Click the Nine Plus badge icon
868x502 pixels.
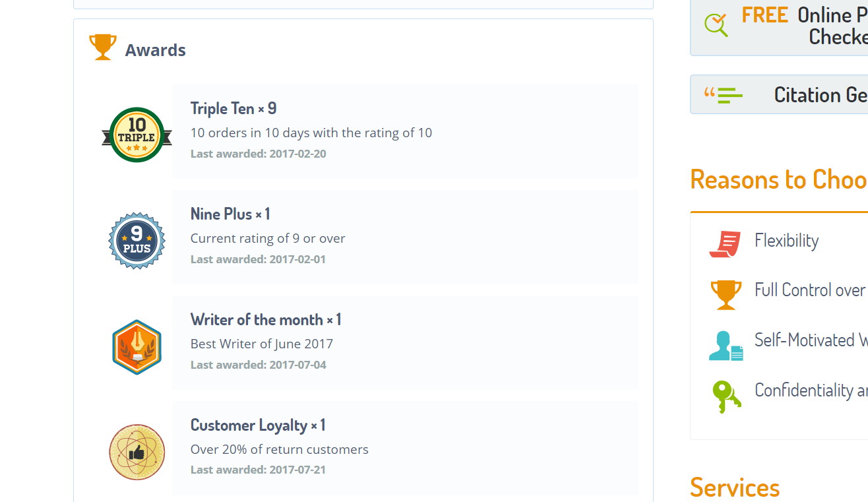tap(137, 241)
